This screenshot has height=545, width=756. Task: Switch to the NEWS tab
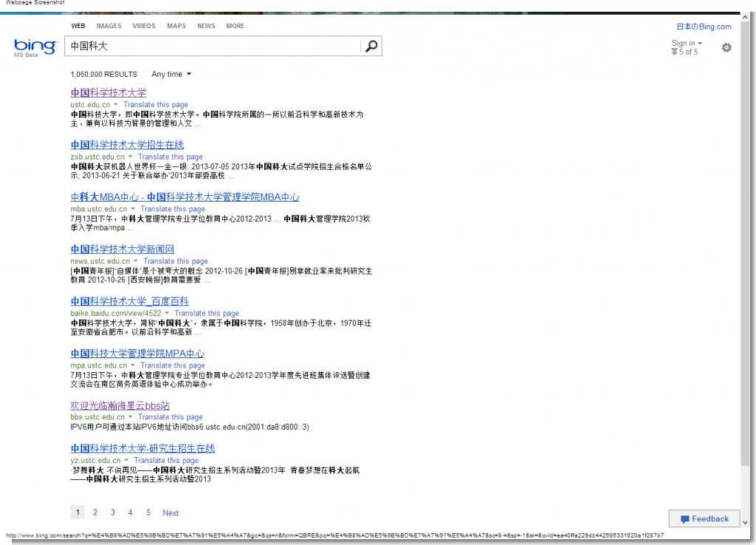206,26
